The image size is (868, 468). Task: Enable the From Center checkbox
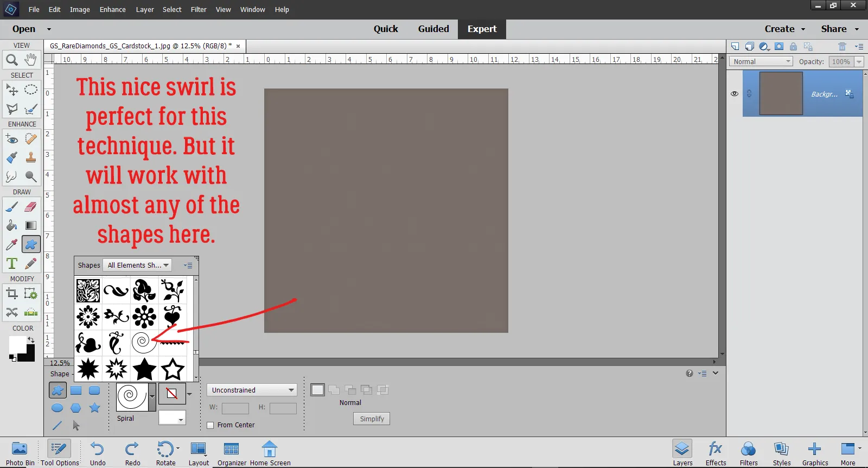tap(210, 425)
